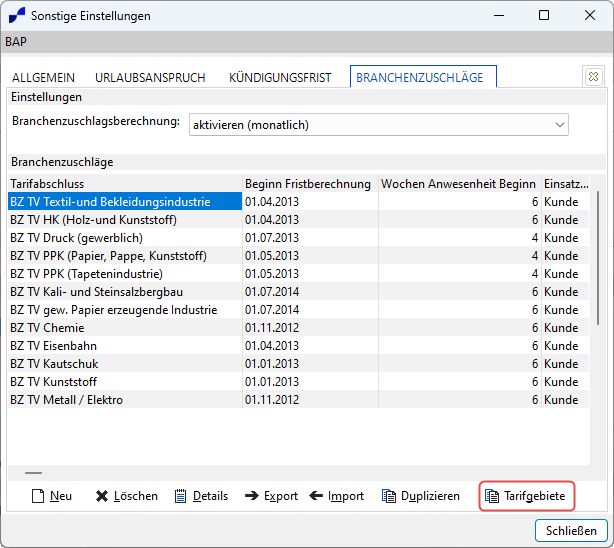Click the Schließen button
Viewport: 614px width, 548px height.
[571, 531]
